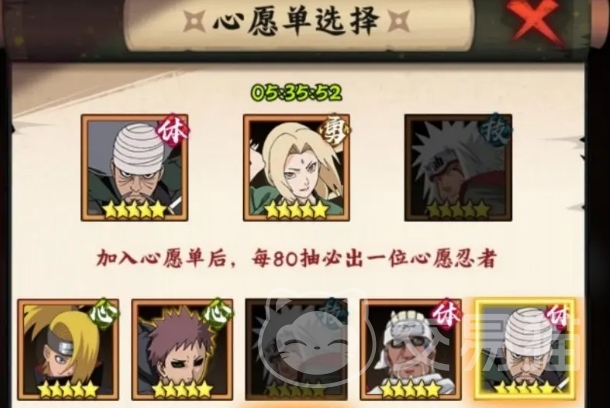
Task: Choose the red-haired Sasori portrait
Action: tap(182, 349)
